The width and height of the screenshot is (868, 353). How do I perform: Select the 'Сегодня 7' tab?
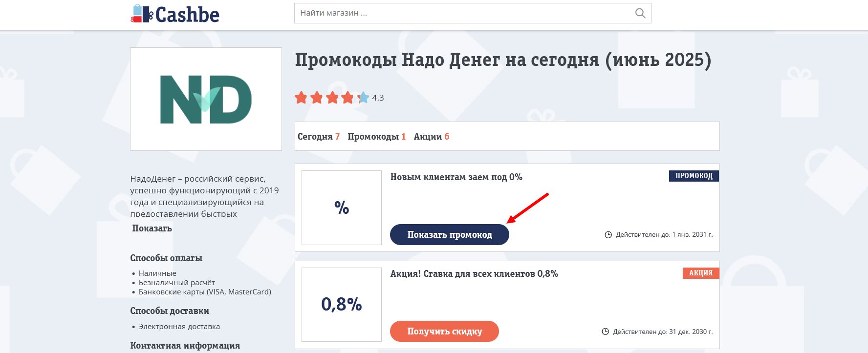[x=319, y=137]
